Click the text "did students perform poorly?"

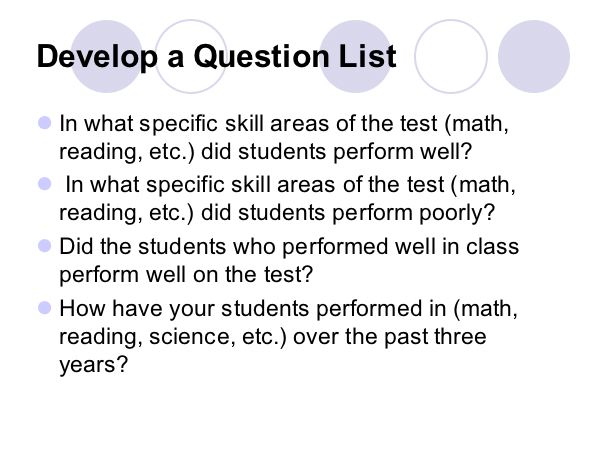point(348,213)
